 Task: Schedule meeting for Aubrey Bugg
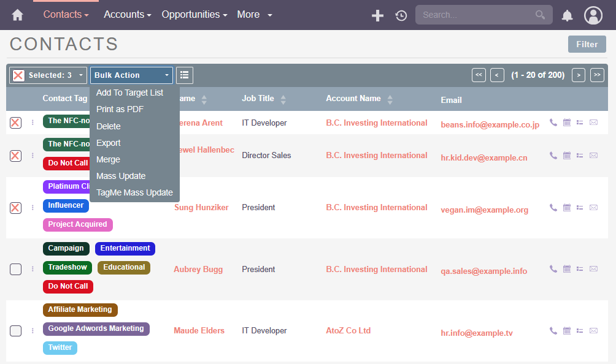click(x=566, y=268)
